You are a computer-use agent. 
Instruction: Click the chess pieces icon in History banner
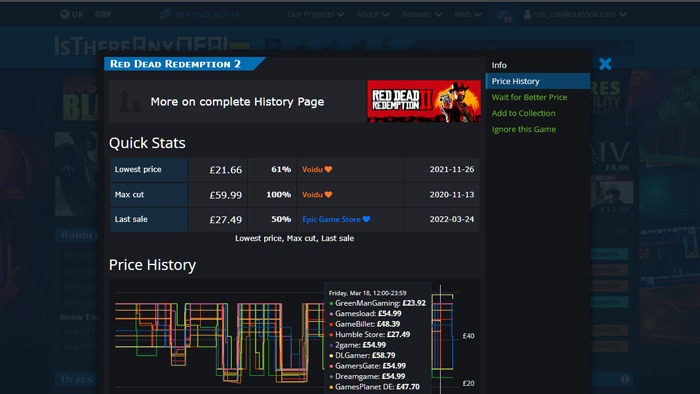coord(130,102)
